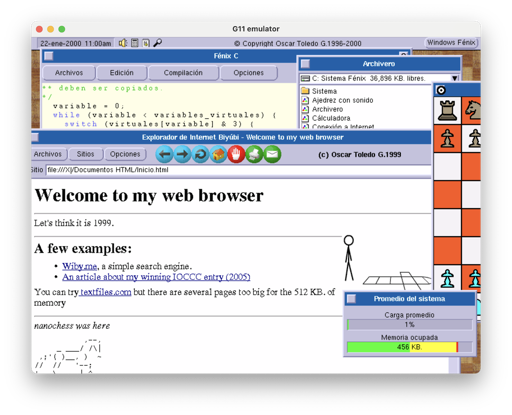Expand the drive selector dropdown arrow in Archivero
Image resolution: width=512 pixels, height=415 pixels.
click(455, 78)
